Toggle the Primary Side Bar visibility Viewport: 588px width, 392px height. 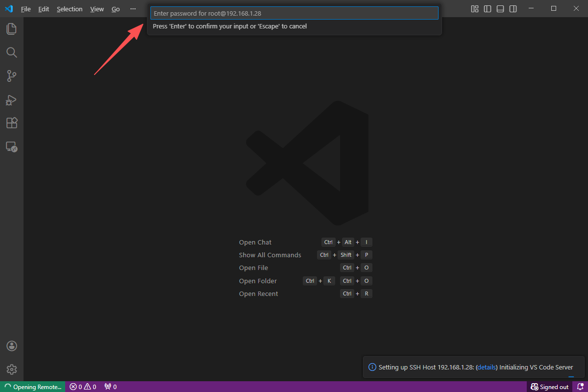pos(488,9)
